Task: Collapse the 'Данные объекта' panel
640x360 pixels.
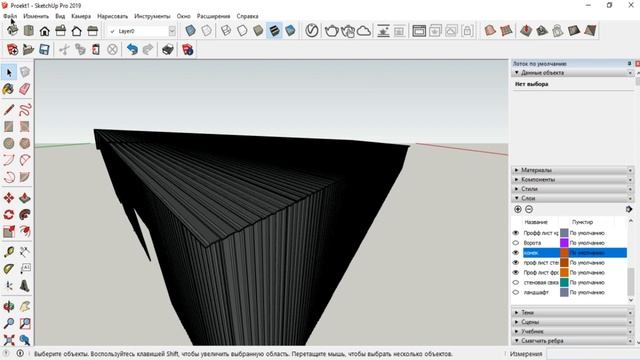Action: click(x=573, y=73)
